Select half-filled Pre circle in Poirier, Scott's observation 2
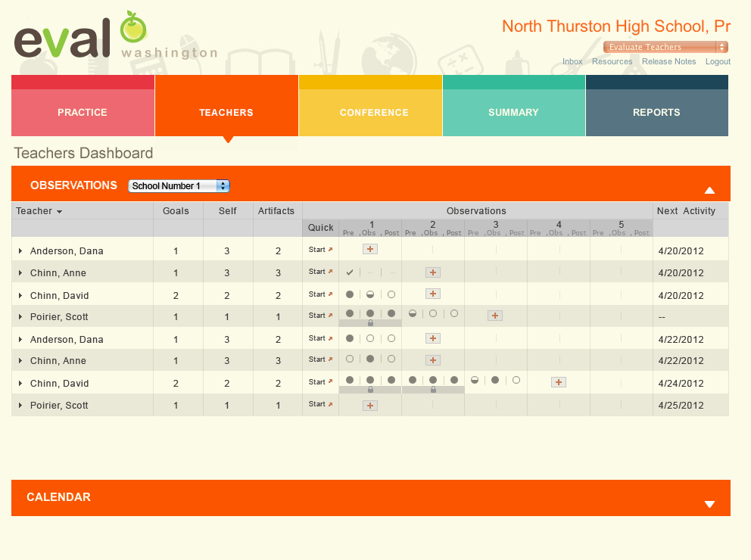751x560 pixels. [413, 313]
